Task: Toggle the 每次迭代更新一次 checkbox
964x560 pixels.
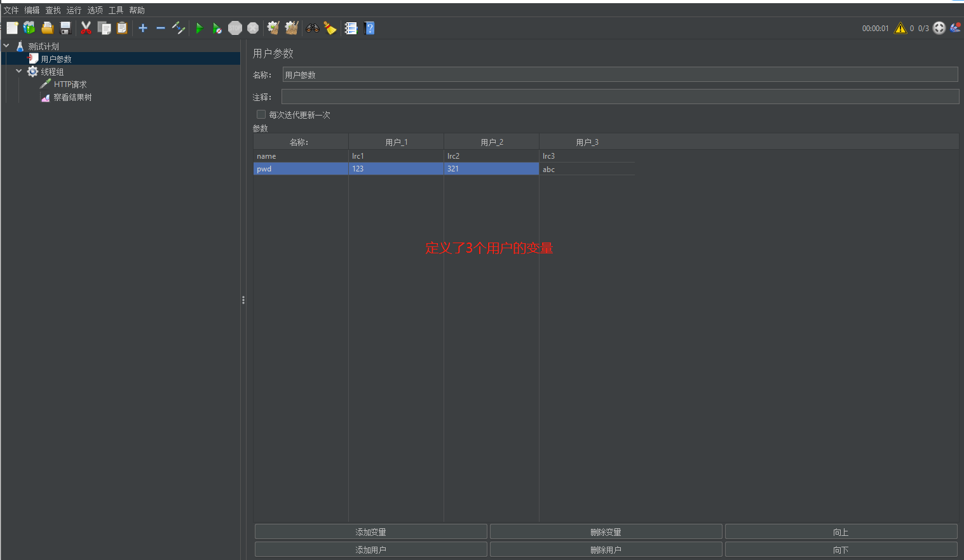Action: pos(261,114)
